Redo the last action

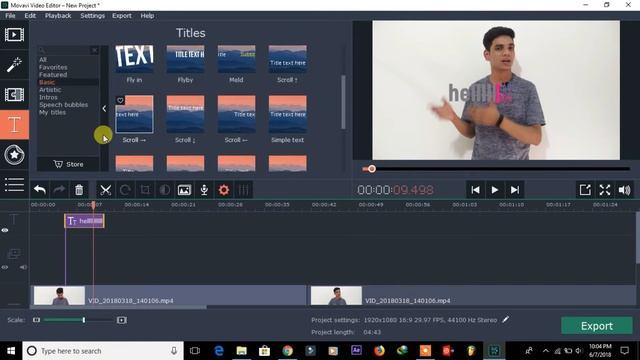[59, 190]
